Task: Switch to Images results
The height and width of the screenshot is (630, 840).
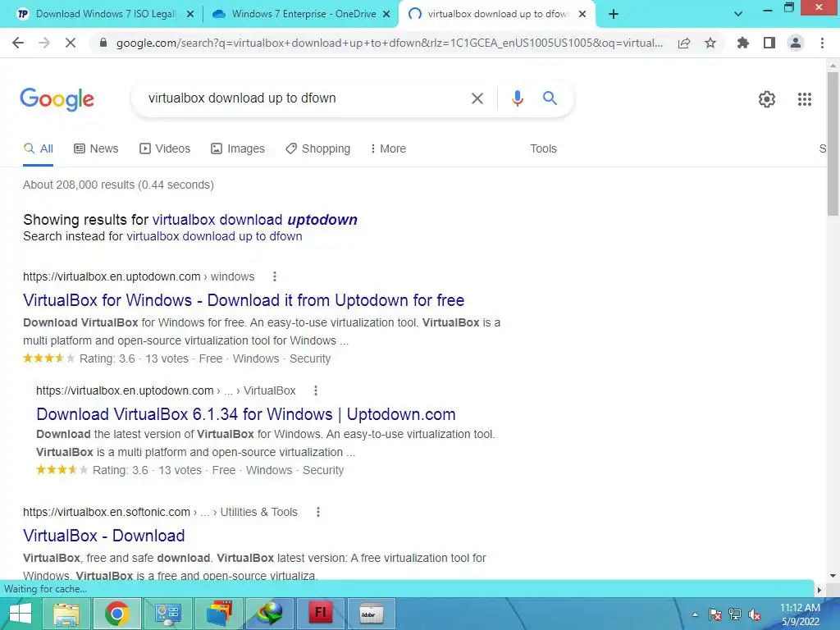Action: (237, 149)
